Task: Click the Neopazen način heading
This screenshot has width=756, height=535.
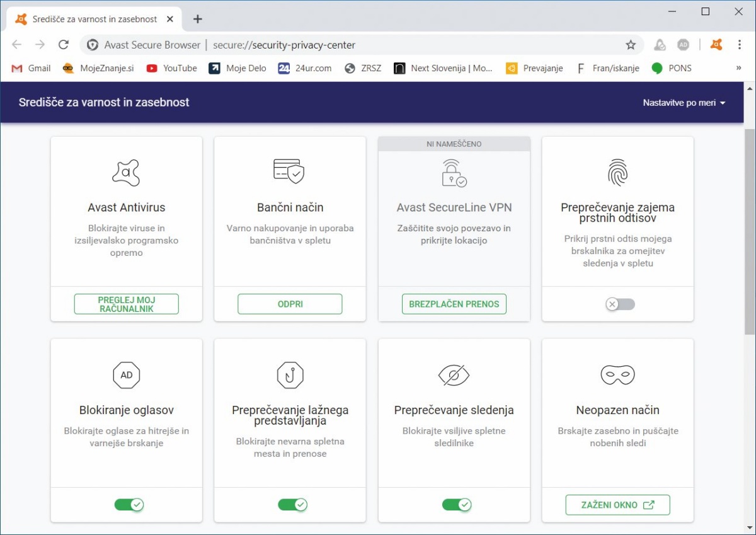Action: (617, 410)
